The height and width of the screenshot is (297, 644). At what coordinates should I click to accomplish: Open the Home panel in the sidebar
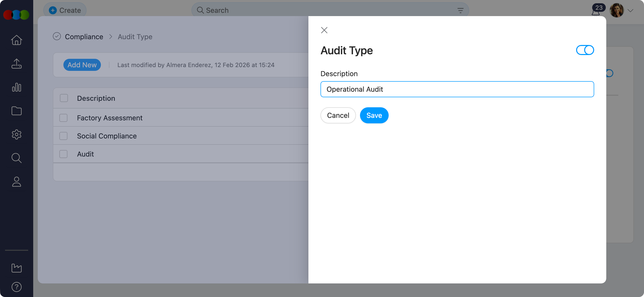pyautogui.click(x=16, y=40)
